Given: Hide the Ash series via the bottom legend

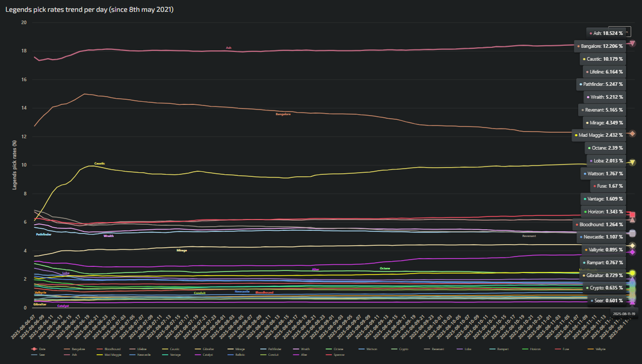Looking at the screenshot, I should tap(70, 355).
